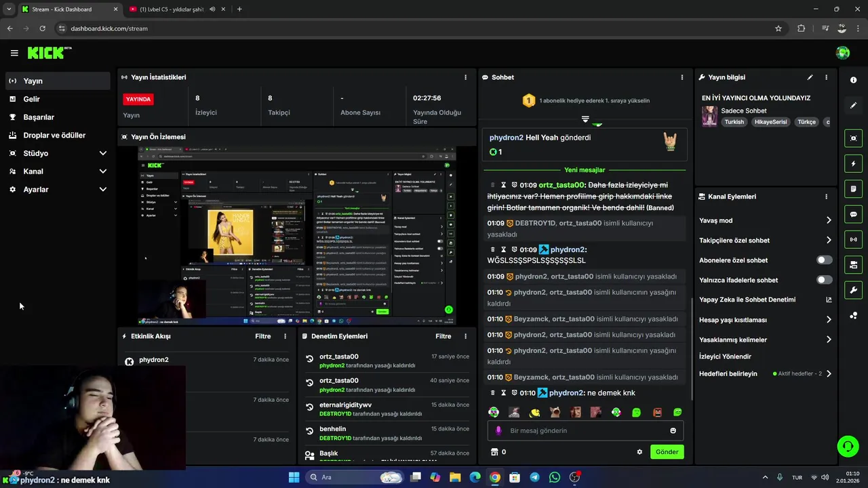Click the info icon in right toolbar
Screen dimensions: 868x488
click(853, 80)
